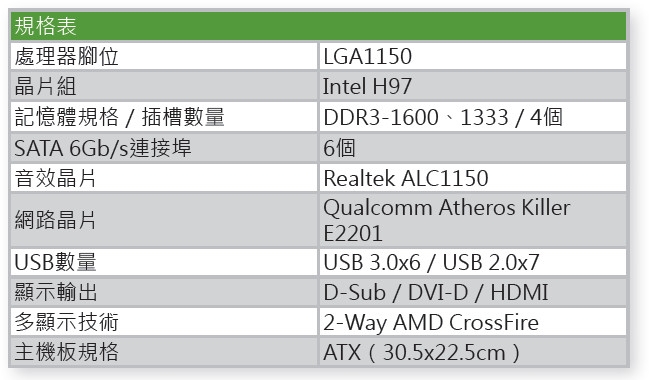Image resolution: width=649 pixels, height=380 pixels.
Task: Select the 網路晶片 label cell
Action: pyautogui.click(x=163, y=220)
